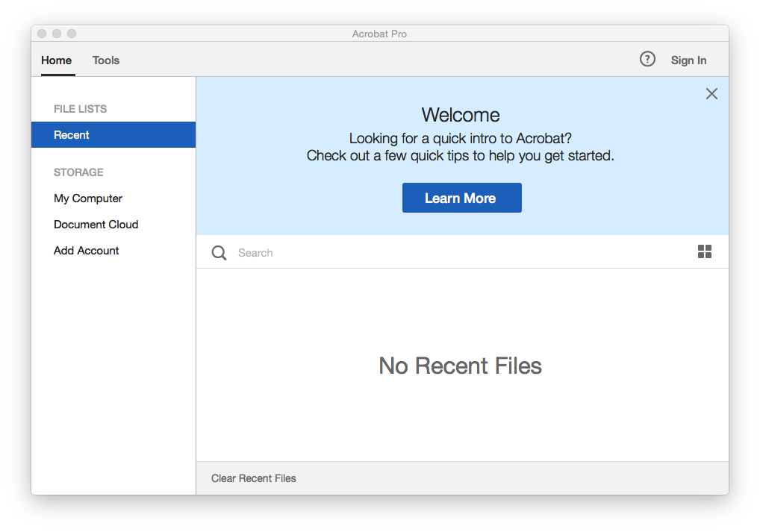Viewport: 760px width, 532px height.
Task: Click the Welcome heading text
Action: [x=461, y=115]
